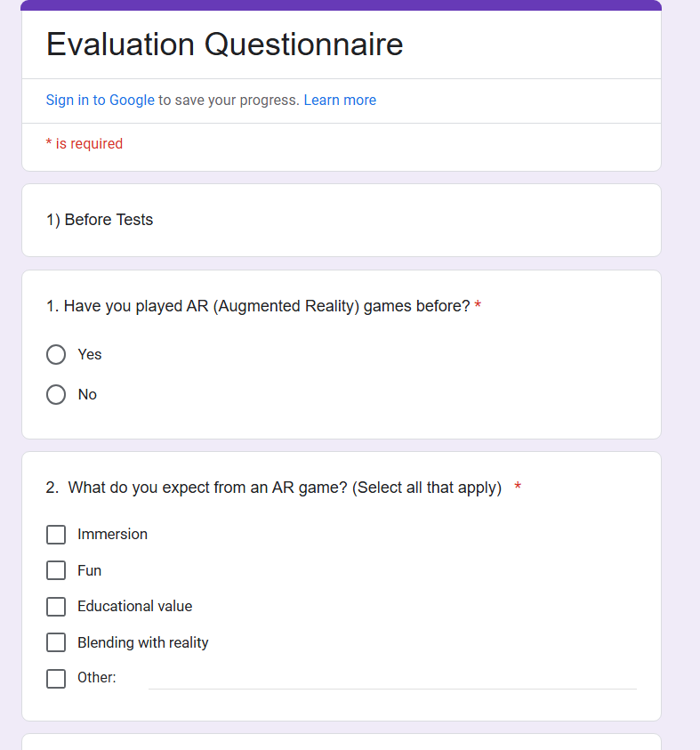Click the Other answer text field
The height and width of the screenshot is (750, 700).
tap(392, 679)
